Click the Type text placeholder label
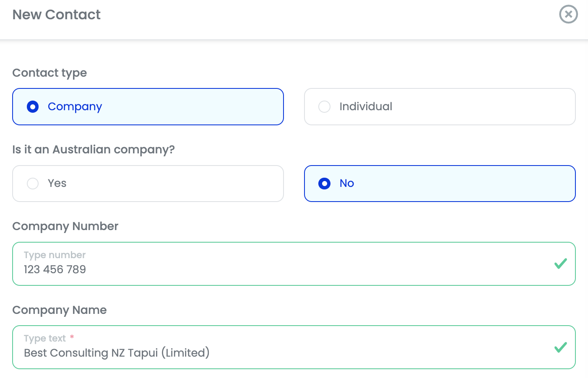The width and height of the screenshot is (588, 378). [44, 338]
